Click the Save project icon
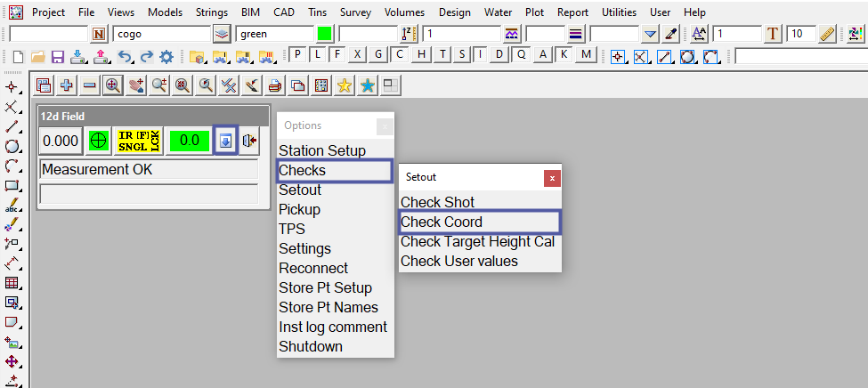The image size is (868, 388). [x=57, y=56]
